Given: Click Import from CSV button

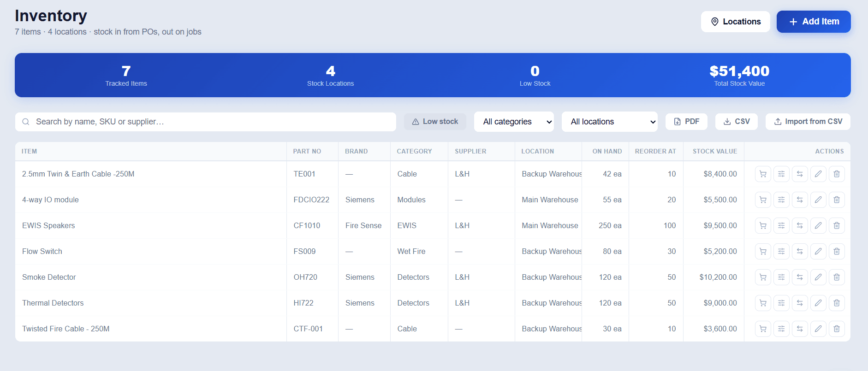Looking at the screenshot, I should click(x=808, y=122).
